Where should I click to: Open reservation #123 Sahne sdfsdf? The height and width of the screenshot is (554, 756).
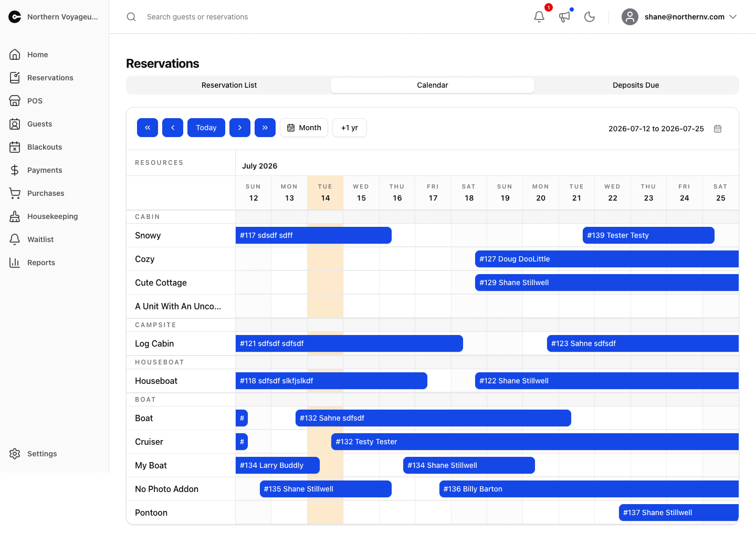(643, 343)
